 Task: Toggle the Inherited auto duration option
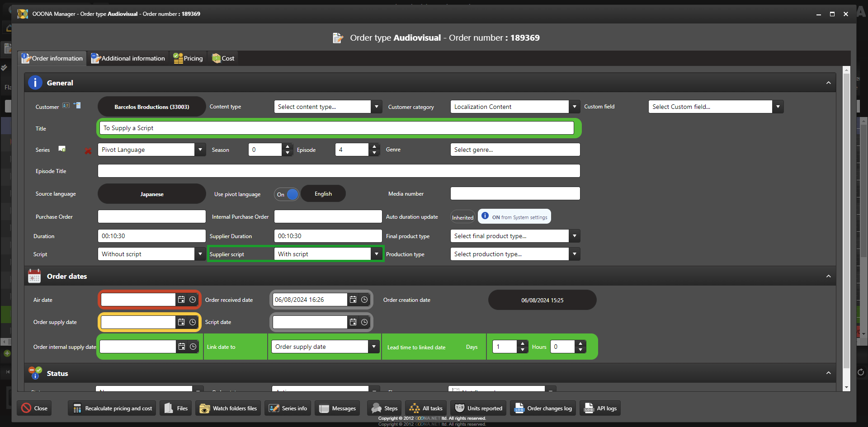pos(462,217)
